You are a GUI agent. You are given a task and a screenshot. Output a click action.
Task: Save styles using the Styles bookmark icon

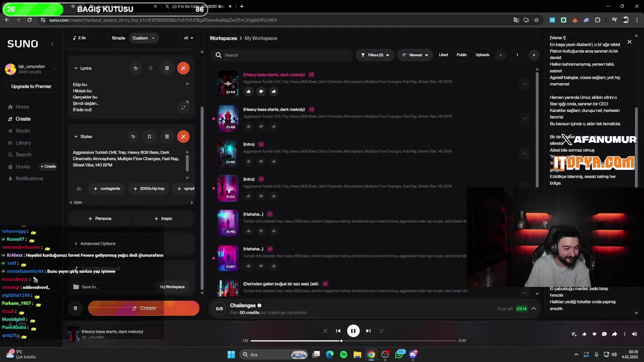click(149, 136)
